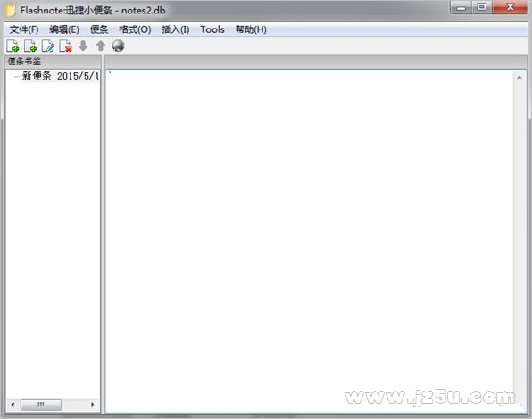Screen dimensions: 532x419
Task: Click the Flashnote title bar app icon
Action: [x=10, y=10]
